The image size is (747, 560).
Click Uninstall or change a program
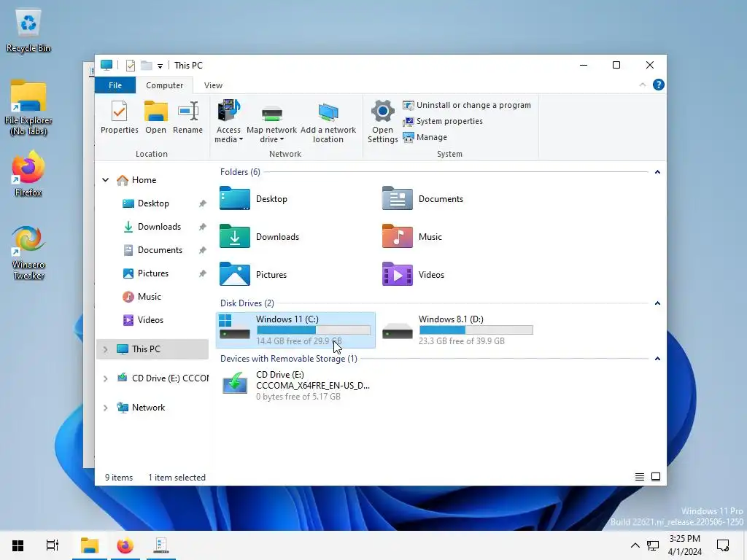(467, 105)
